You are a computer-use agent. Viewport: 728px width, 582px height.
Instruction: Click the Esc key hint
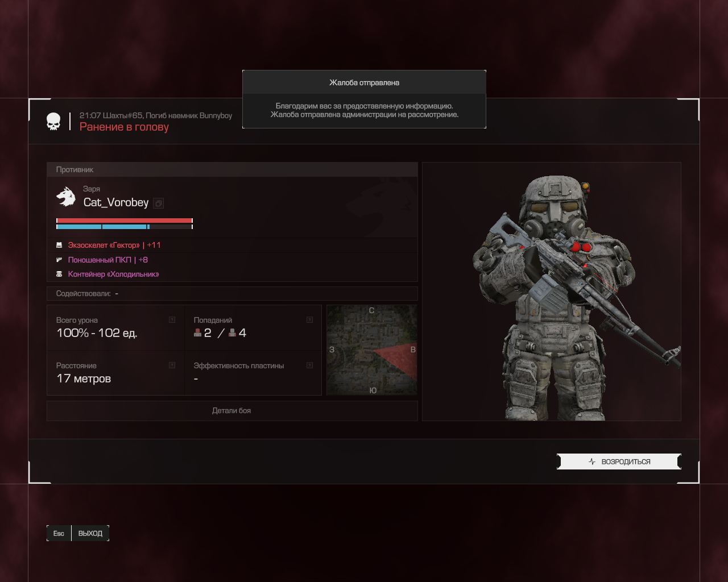[x=59, y=533]
